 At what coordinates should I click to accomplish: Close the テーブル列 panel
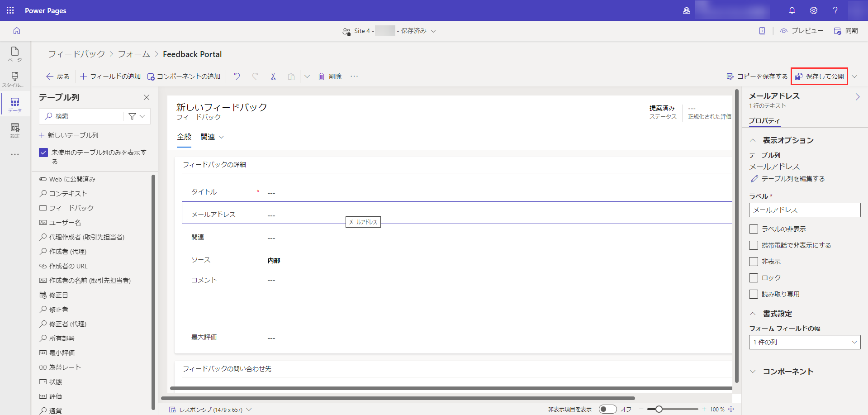(147, 97)
